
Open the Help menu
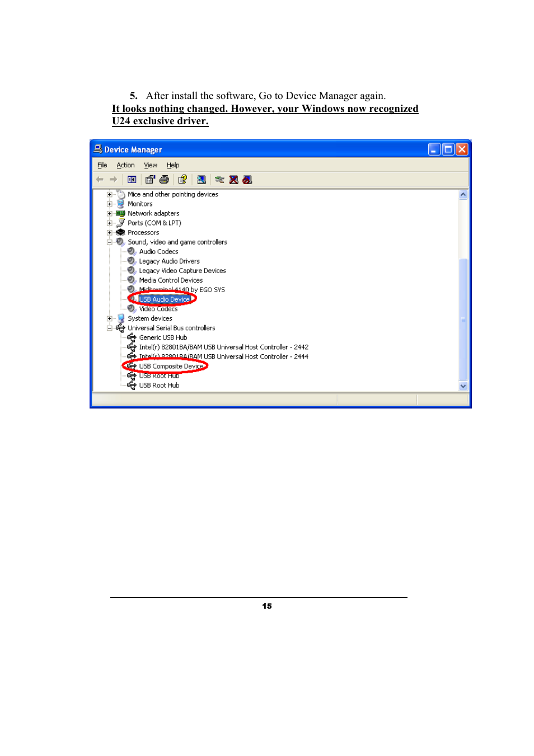[x=173, y=165]
